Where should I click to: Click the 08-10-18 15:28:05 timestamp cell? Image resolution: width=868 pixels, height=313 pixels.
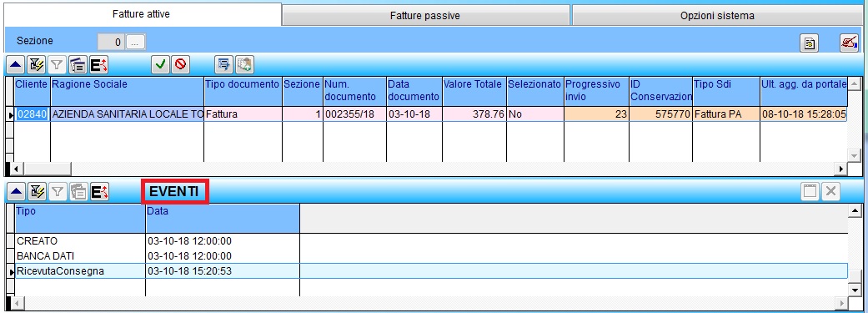(803, 114)
